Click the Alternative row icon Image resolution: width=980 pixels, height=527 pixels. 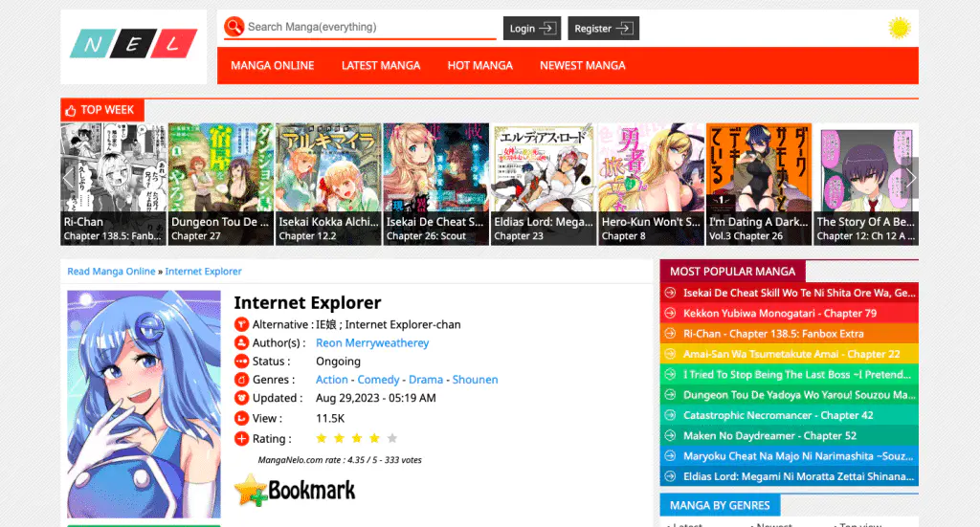pyautogui.click(x=241, y=324)
